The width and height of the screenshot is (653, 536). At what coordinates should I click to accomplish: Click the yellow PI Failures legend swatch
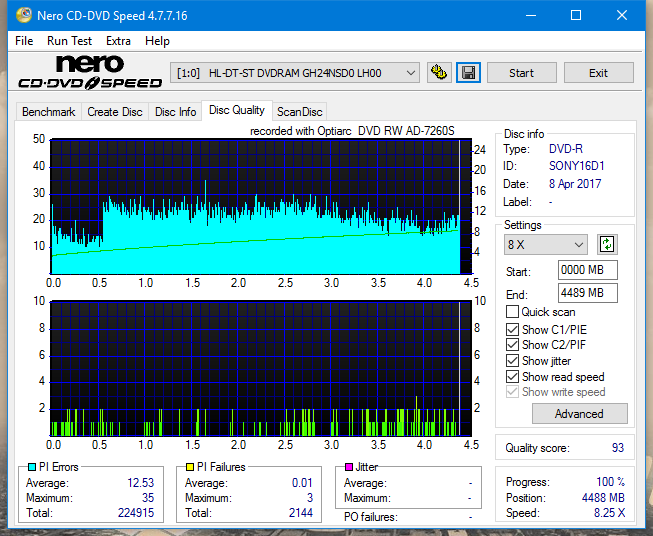[x=190, y=467]
